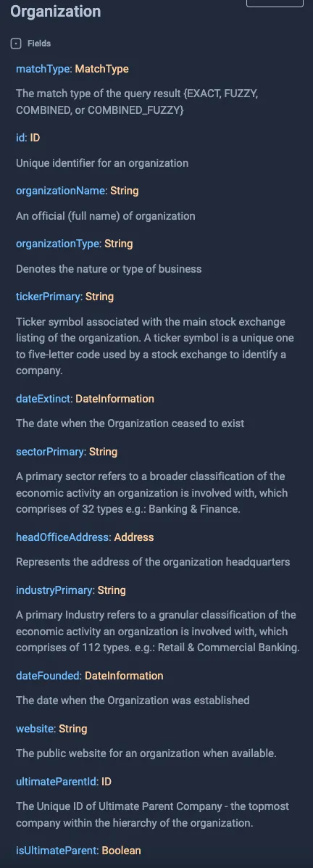Open the Boolean type link
The height and width of the screenshot is (868, 313).
coord(121,851)
